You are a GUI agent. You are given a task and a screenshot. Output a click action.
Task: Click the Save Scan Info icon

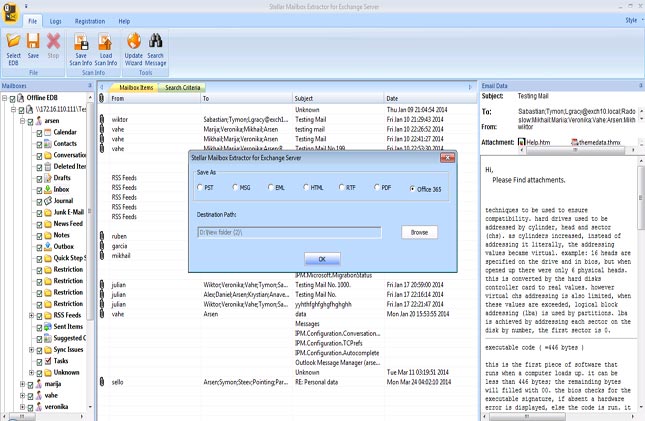pos(81,42)
